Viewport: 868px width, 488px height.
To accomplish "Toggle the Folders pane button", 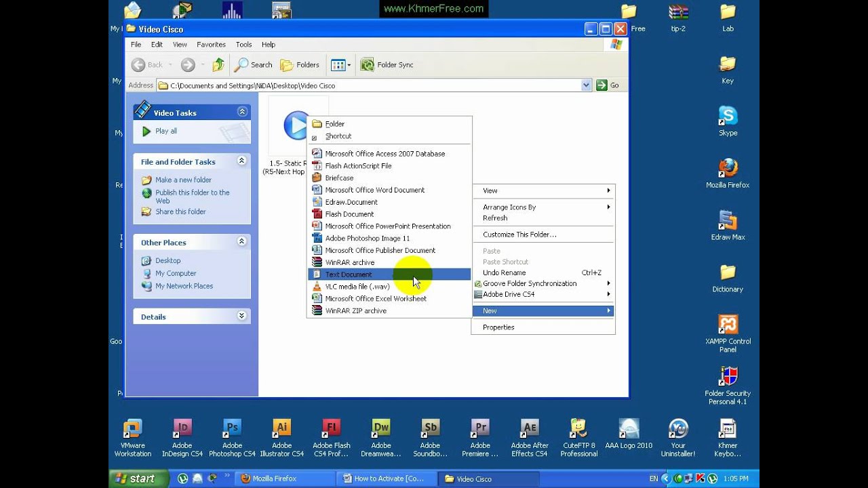I will [x=300, y=65].
